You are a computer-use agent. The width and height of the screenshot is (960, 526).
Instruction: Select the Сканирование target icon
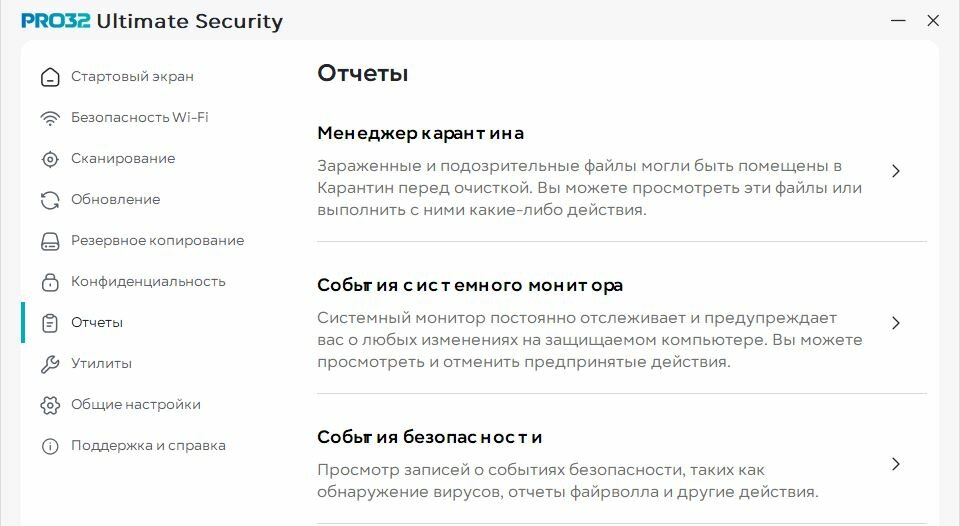point(50,159)
